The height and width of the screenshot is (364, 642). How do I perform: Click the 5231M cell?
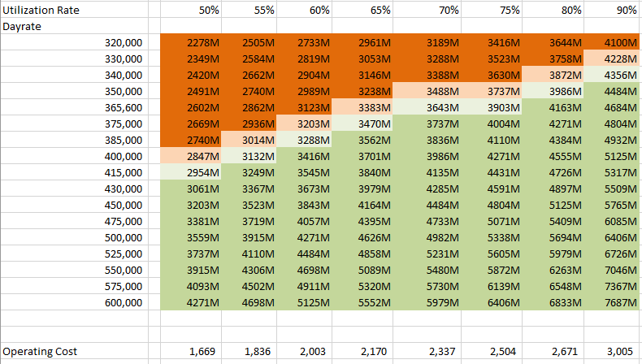[427, 253]
